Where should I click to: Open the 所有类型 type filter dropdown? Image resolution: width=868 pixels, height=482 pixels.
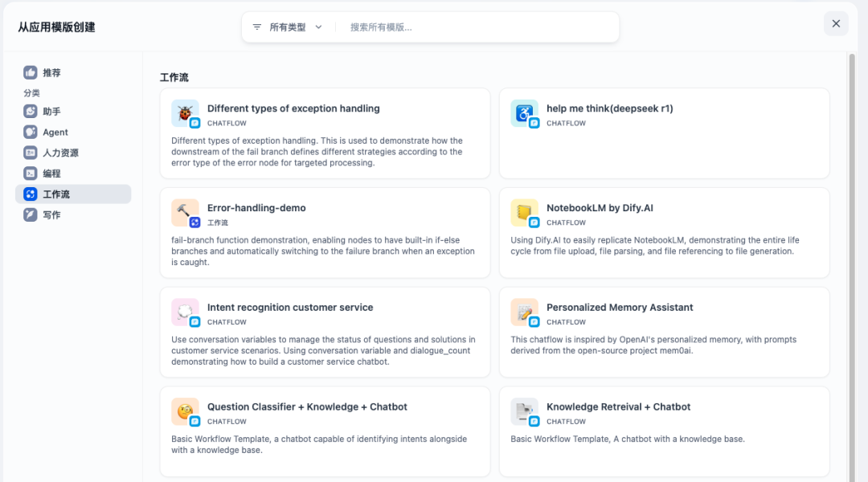tap(289, 27)
